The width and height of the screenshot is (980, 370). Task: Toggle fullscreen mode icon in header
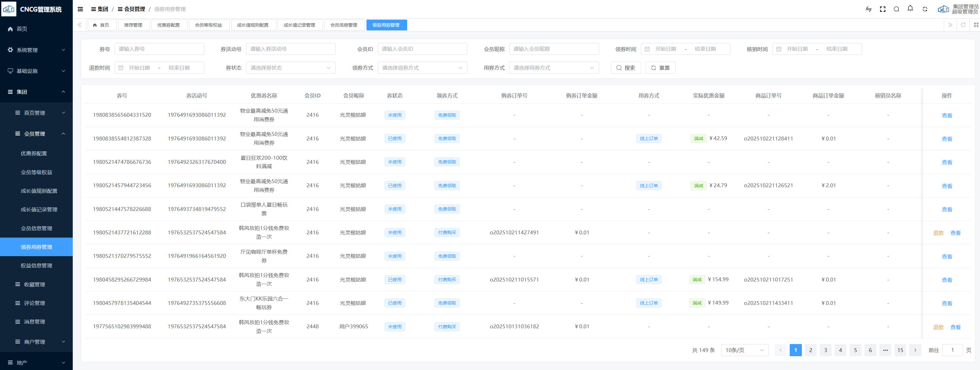(x=883, y=9)
